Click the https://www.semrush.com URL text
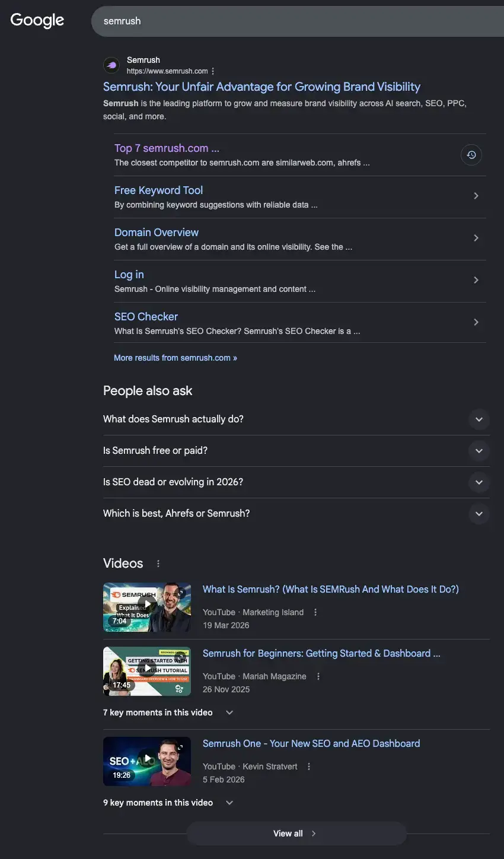Screen dimensions: 504x859 167,71
